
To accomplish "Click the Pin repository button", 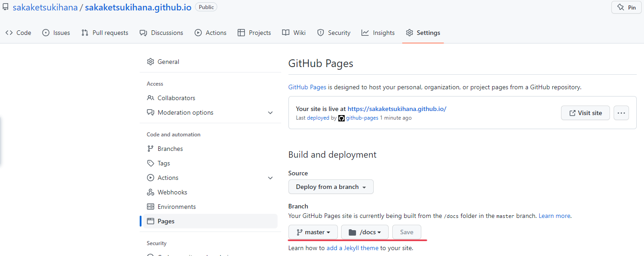I will pyautogui.click(x=626, y=8).
